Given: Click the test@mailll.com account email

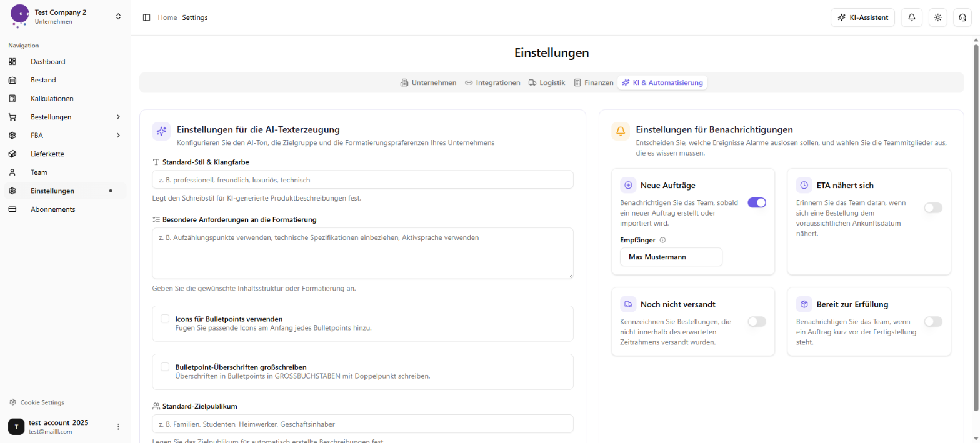Looking at the screenshot, I should pos(51,431).
